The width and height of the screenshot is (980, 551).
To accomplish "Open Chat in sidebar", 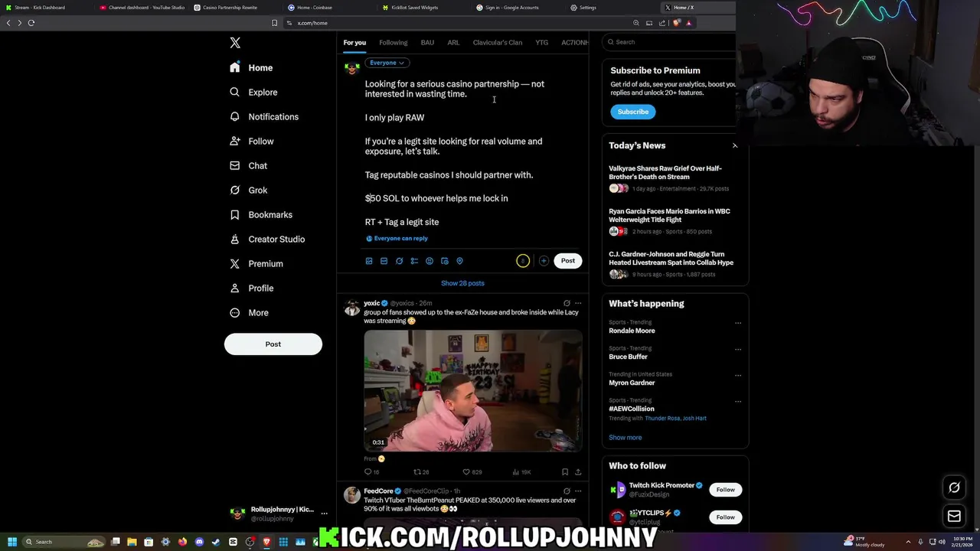I will click(x=248, y=165).
